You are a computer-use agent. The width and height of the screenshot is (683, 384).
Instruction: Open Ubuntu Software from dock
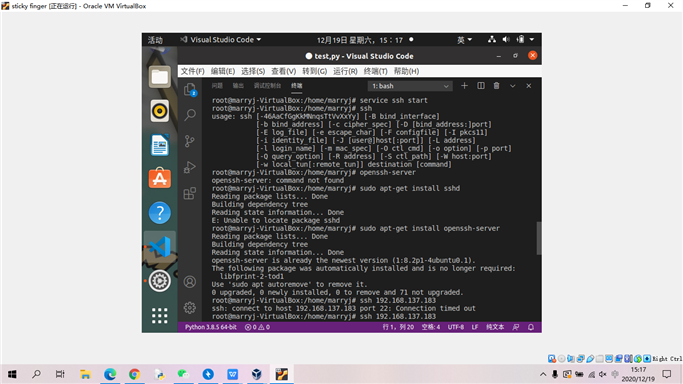pyautogui.click(x=160, y=178)
